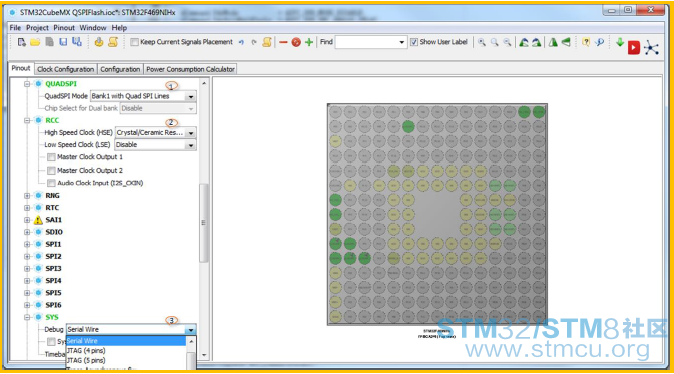Uncheck the Show User Label checkbox
This screenshot has height=374, width=674.
(x=414, y=42)
